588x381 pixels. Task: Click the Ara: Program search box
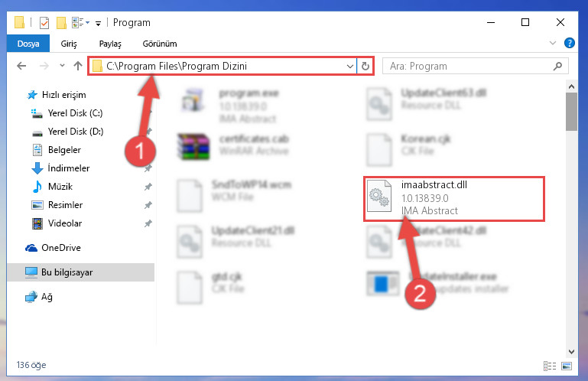tap(469, 67)
